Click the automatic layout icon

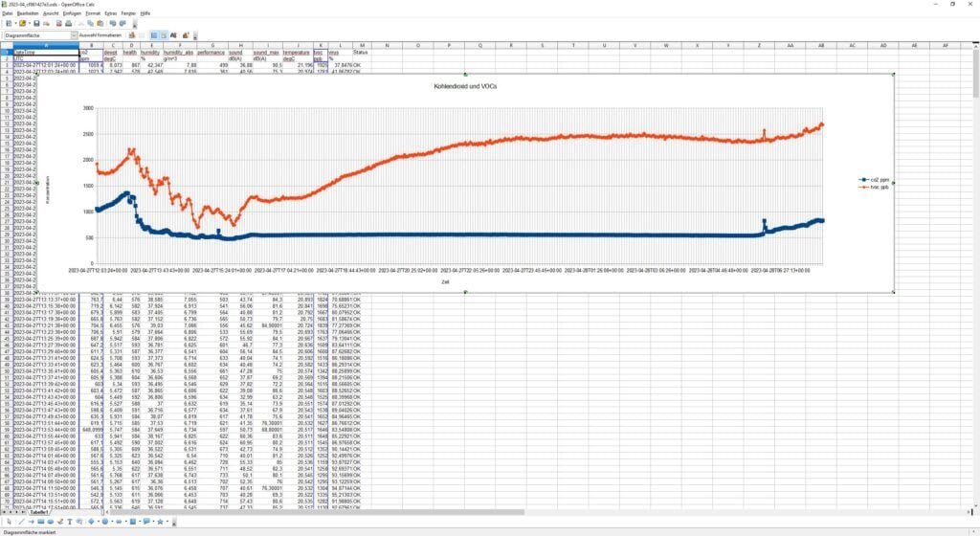(x=186, y=35)
